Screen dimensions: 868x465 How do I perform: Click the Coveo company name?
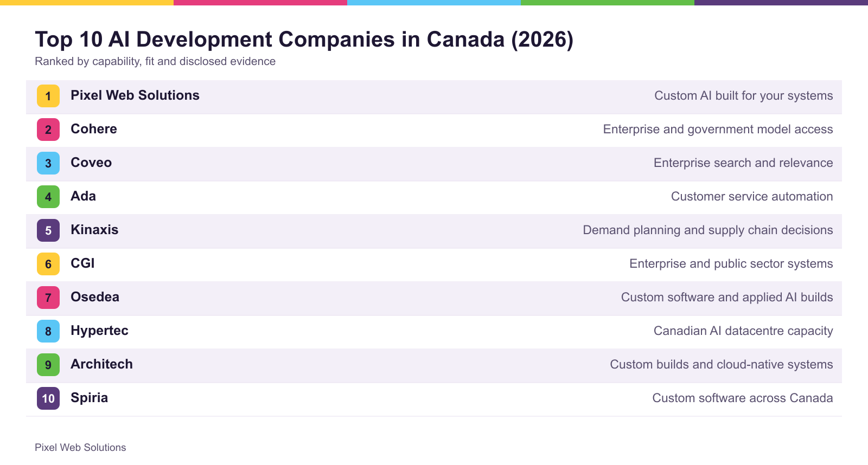tap(91, 163)
